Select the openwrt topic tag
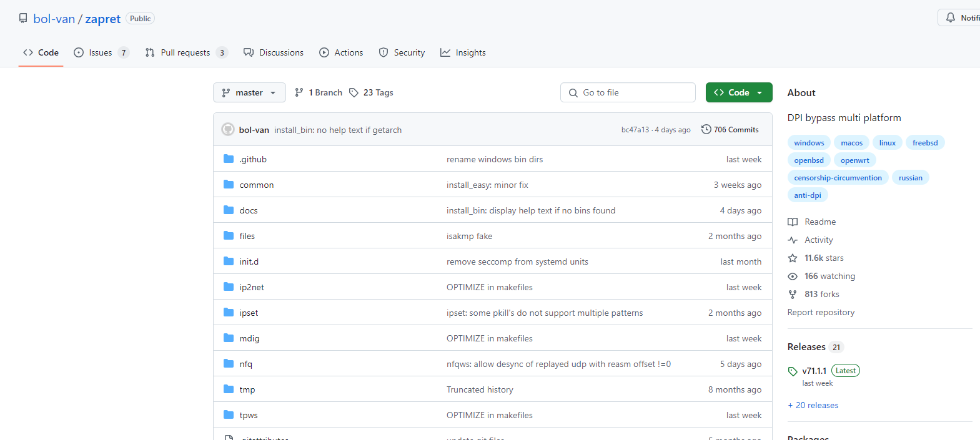 pyautogui.click(x=854, y=160)
